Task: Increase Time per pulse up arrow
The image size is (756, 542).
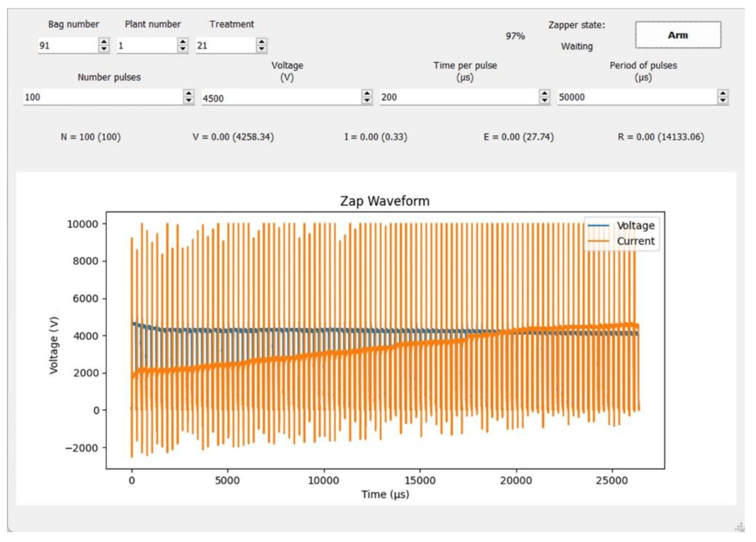Action: pyautogui.click(x=544, y=94)
